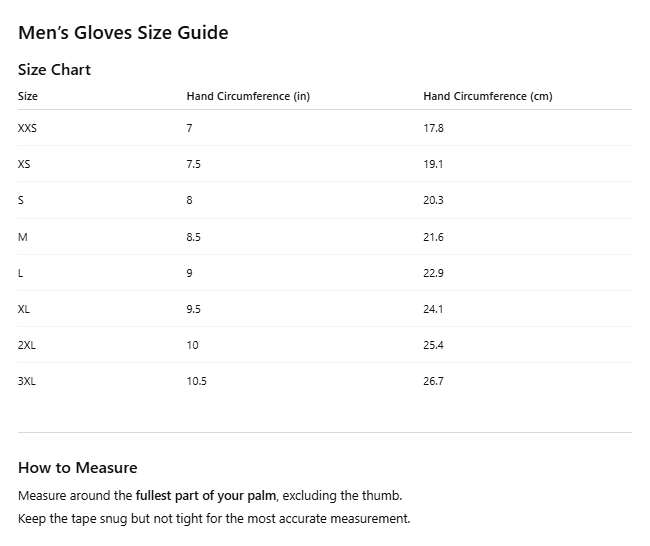Click the L size label
Screen dimensions: 650x546
click(21, 273)
